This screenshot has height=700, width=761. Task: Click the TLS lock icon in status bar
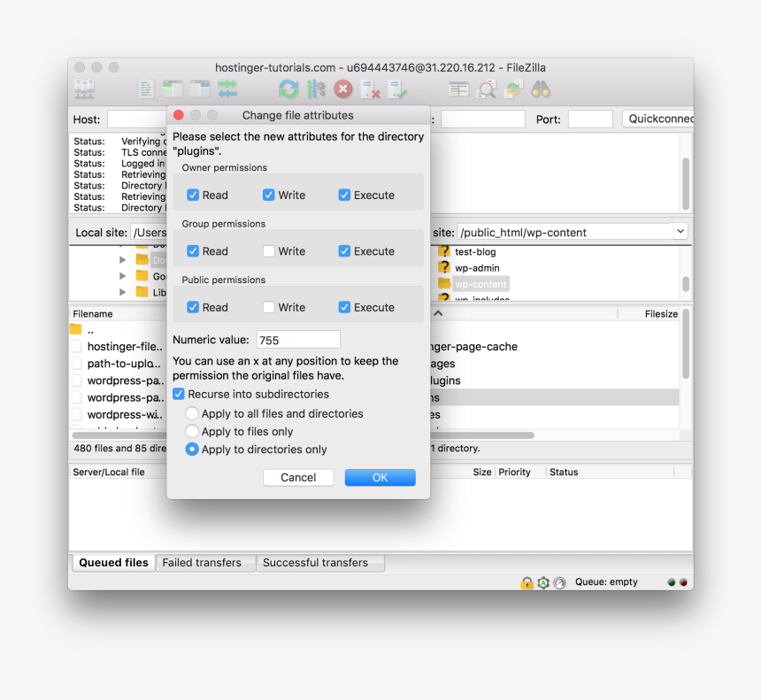click(x=527, y=582)
